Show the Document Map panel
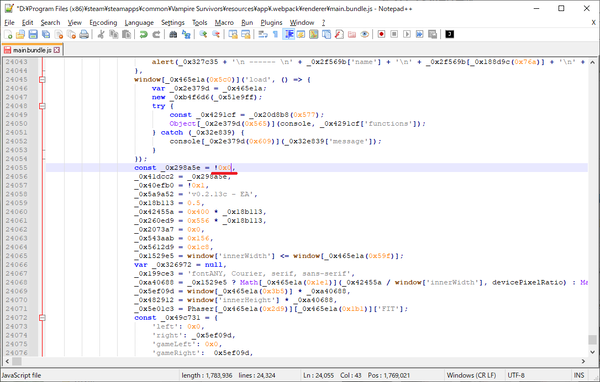The width and height of the screenshot is (600, 382). 314,35
